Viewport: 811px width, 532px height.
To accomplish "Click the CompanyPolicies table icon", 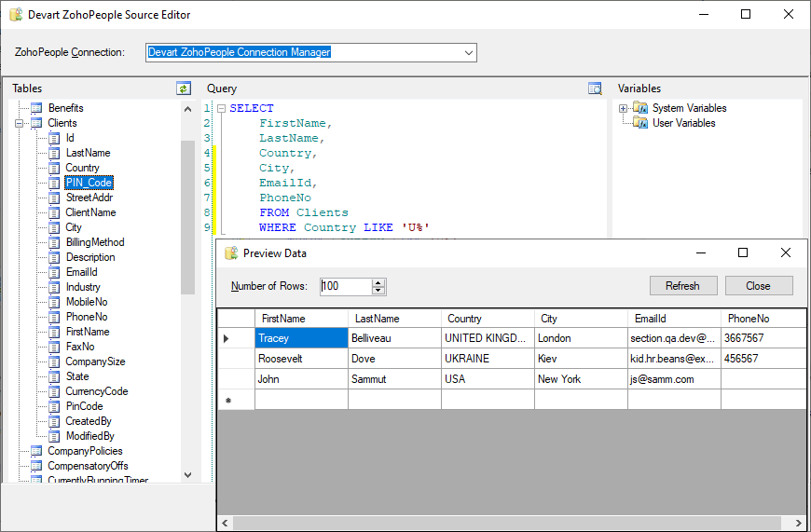I will pyautogui.click(x=37, y=451).
